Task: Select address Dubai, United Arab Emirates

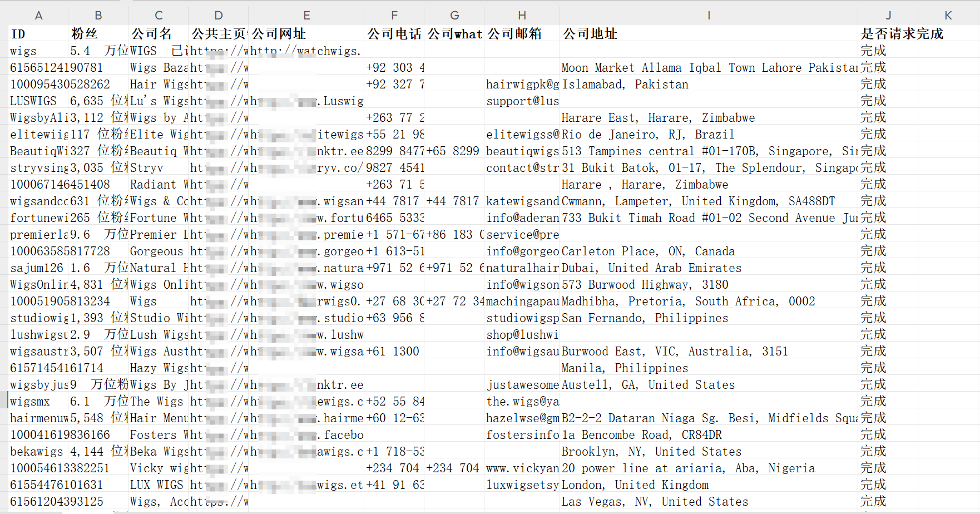Action: point(709,268)
